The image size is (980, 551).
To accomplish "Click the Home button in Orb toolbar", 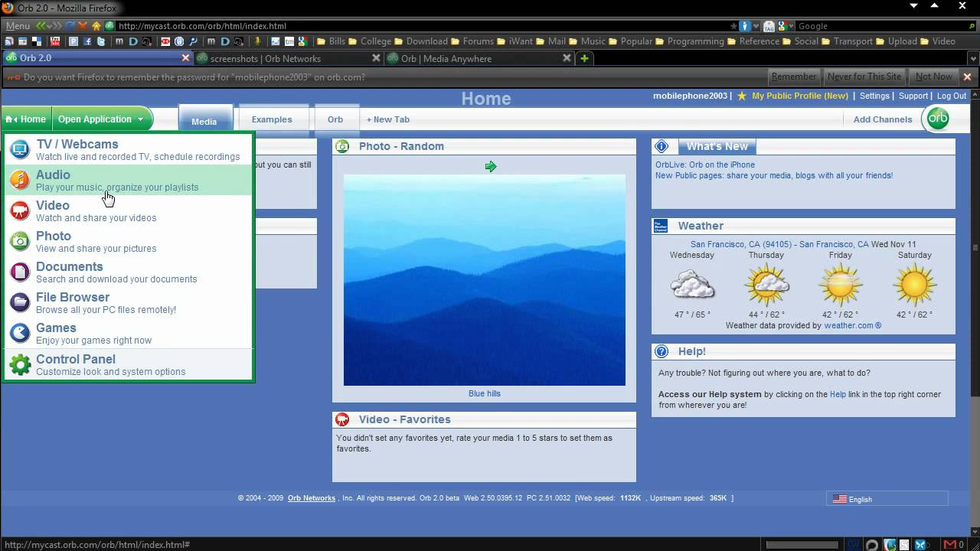I will (x=26, y=119).
